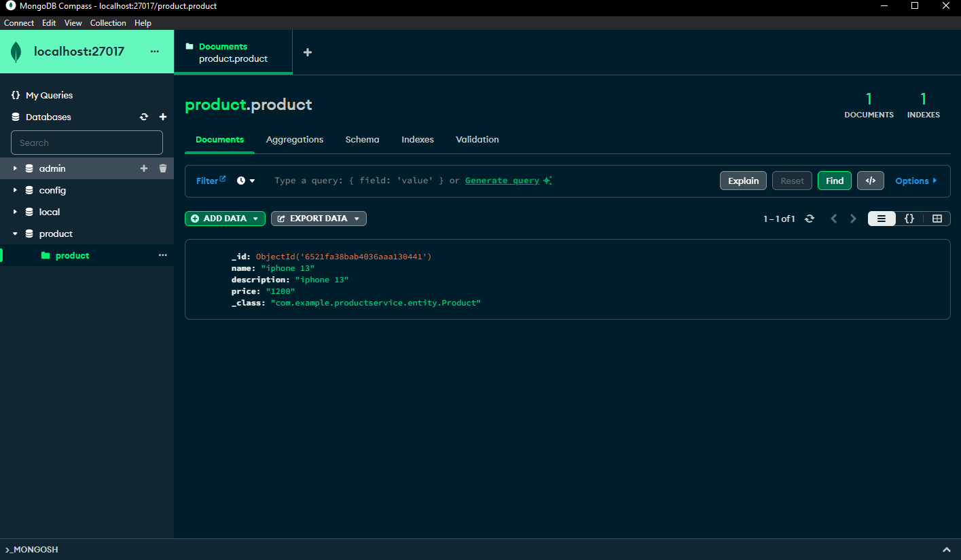Open the Help menu
This screenshot has height=560, width=961.
(x=143, y=23)
